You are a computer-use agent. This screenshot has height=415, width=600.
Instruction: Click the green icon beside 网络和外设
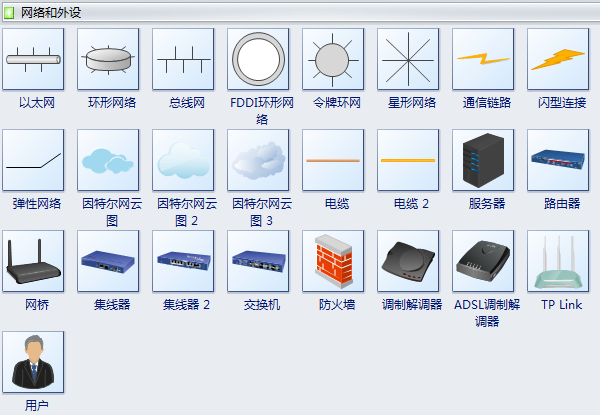point(8,13)
